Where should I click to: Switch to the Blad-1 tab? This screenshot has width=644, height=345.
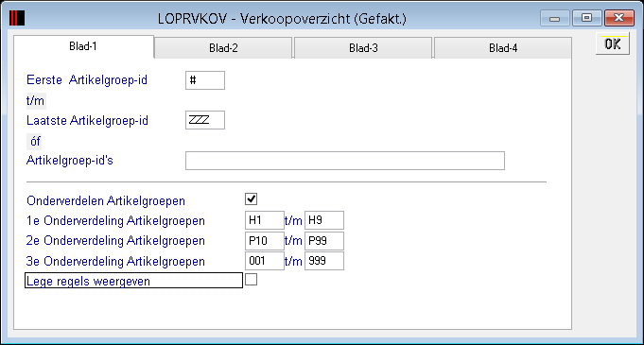tap(83, 46)
